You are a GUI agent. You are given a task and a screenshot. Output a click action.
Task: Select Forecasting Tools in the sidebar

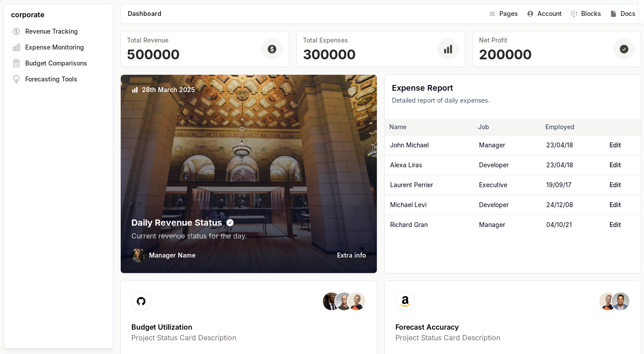tap(51, 79)
